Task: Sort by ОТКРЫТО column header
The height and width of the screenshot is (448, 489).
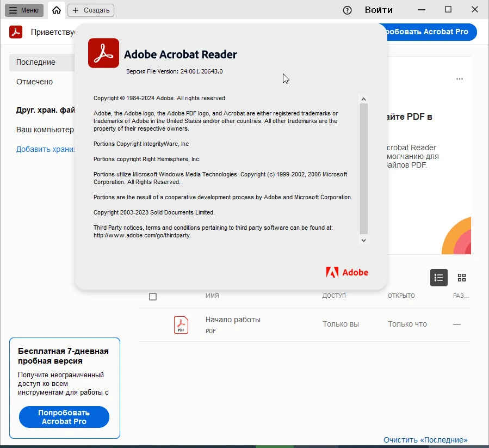Action: (401, 296)
